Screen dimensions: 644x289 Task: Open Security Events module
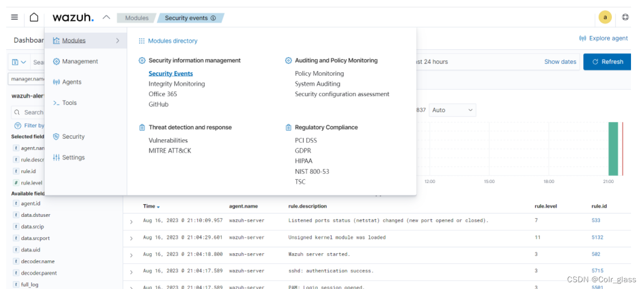[x=170, y=74]
